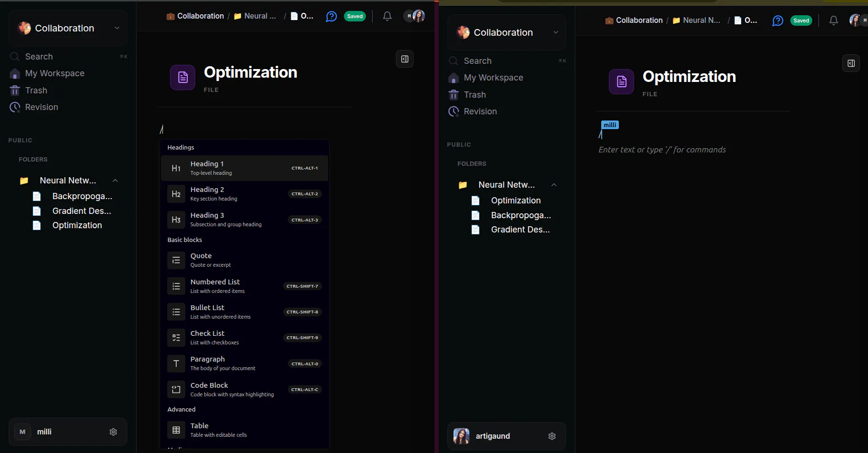
Task: Click Saved badge in right window
Action: point(801,20)
